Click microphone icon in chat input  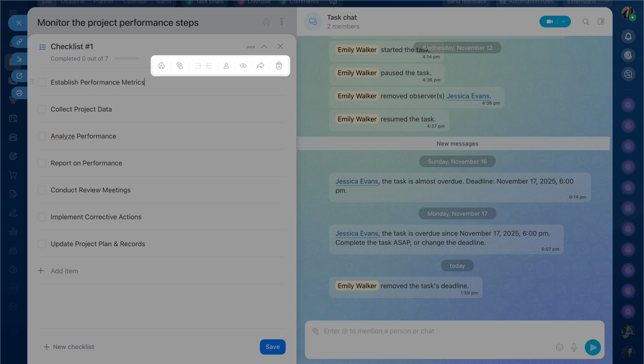coord(574,347)
